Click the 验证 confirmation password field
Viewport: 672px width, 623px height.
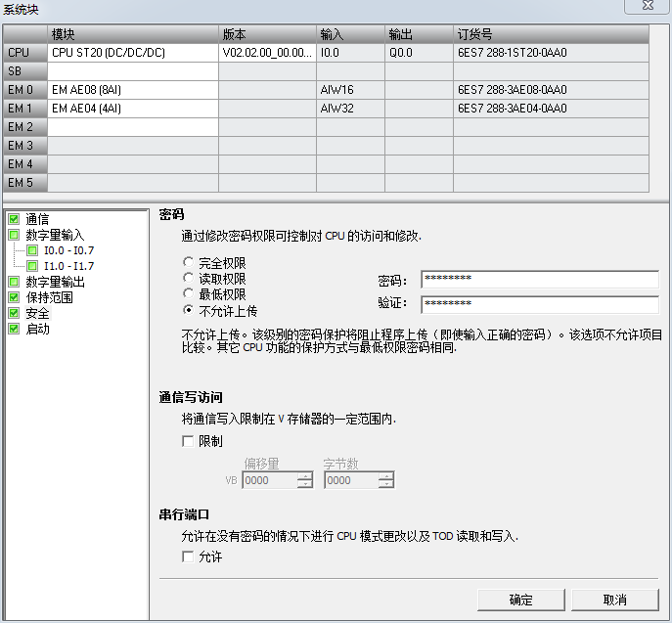click(539, 304)
